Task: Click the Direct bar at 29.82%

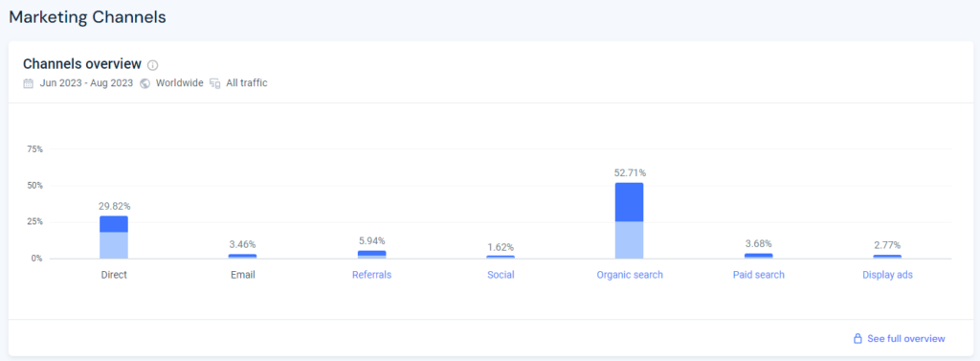Action: click(114, 237)
